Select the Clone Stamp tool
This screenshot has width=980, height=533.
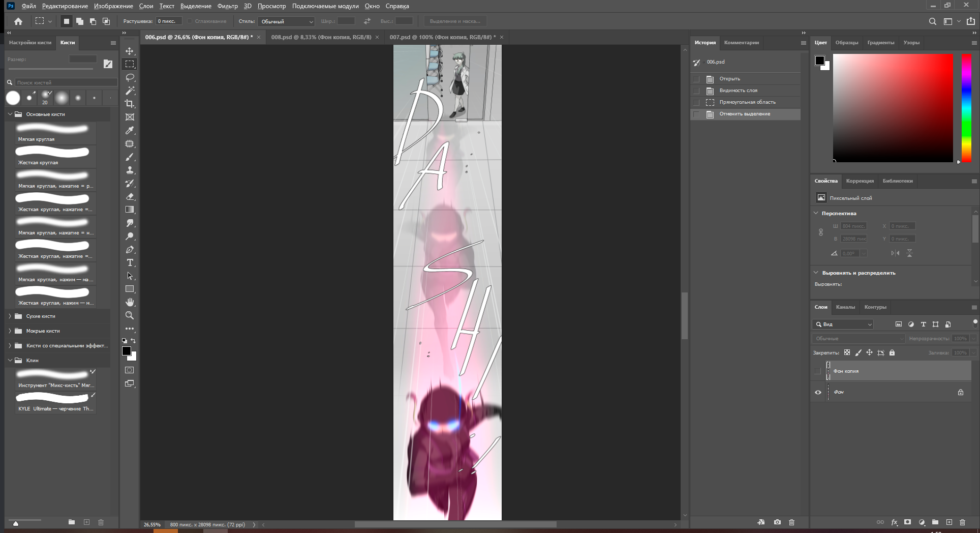(130, 170)
